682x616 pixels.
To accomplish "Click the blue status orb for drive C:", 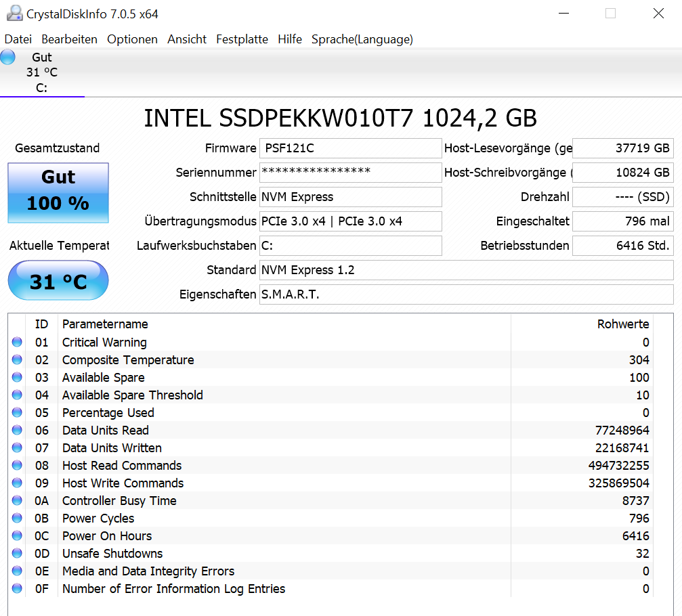I will (7, 58).
